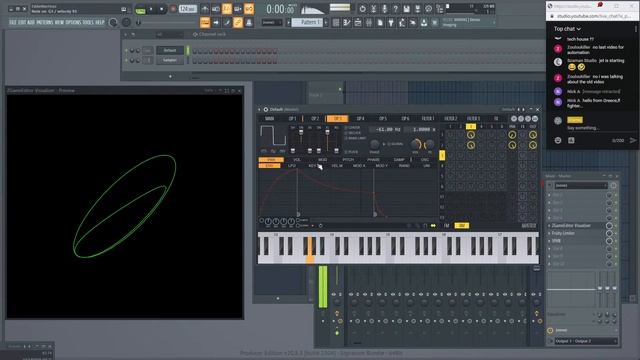
Task: Select the VOL envelope target tab
Action: 297,160
